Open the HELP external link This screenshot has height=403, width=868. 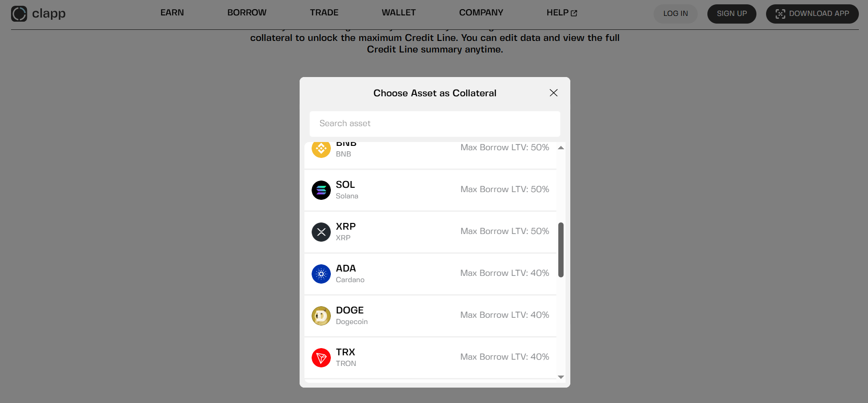562,13
